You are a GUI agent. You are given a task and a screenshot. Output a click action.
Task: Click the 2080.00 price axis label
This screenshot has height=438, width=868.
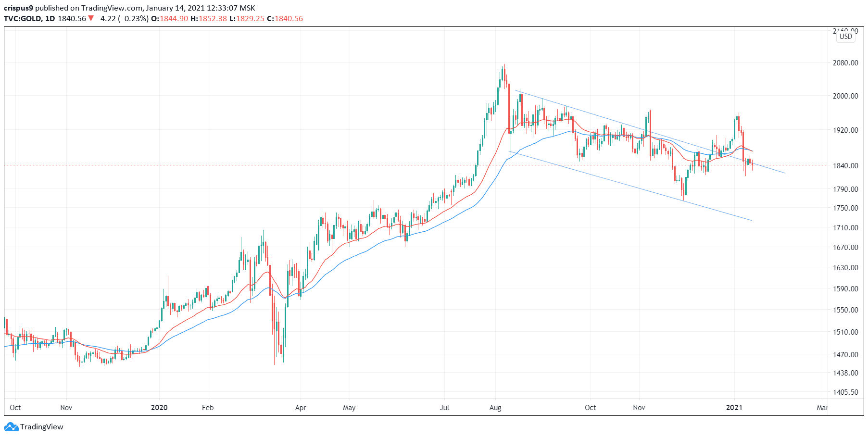tap(845, 63)
